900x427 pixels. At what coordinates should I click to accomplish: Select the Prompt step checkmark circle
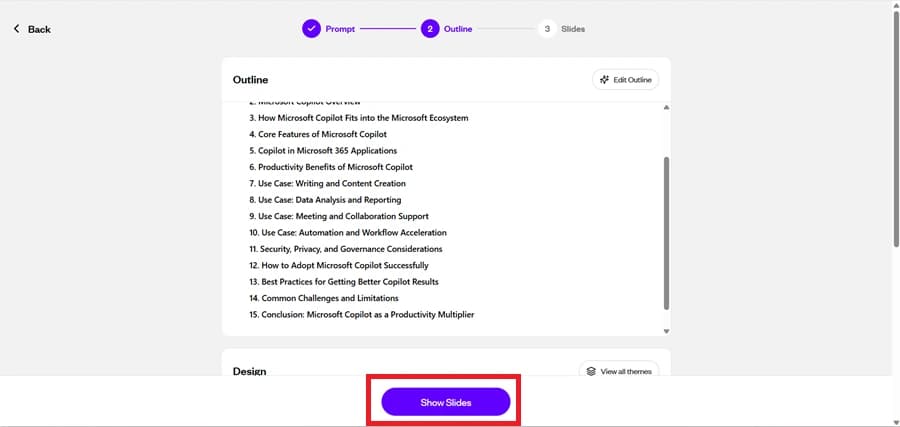(311, 29)
